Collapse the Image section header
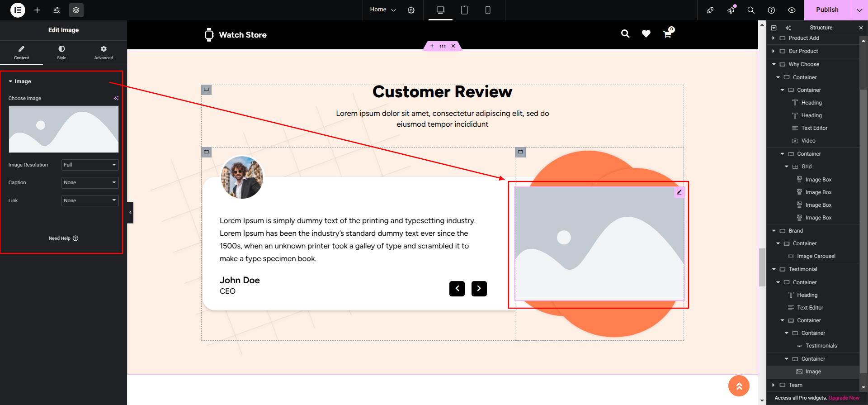Image resolution: width=868 pixels, height=405 pixels. tap(20, 81)
